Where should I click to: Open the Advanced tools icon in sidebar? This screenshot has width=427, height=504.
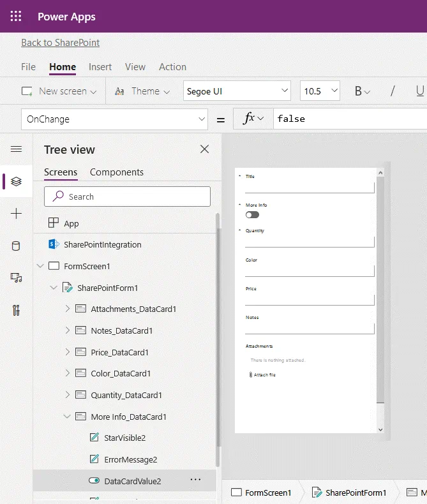[x=16, y=311]
